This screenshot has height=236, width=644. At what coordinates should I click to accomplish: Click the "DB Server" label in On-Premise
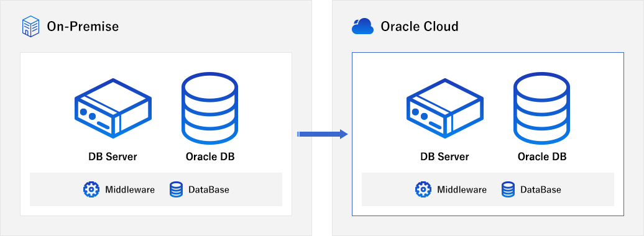coord(113,157)
